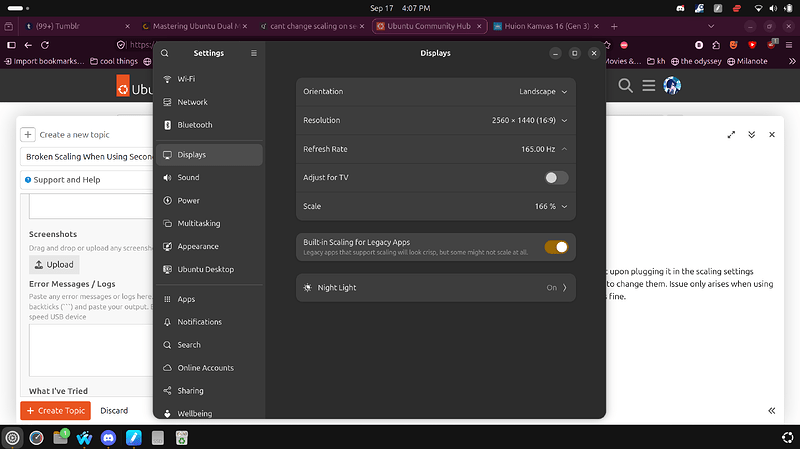Switch to Ubuntu Community Hub tab
Image resolution: width=800 pixels, height=449 pixels.
tap(429, 26)
